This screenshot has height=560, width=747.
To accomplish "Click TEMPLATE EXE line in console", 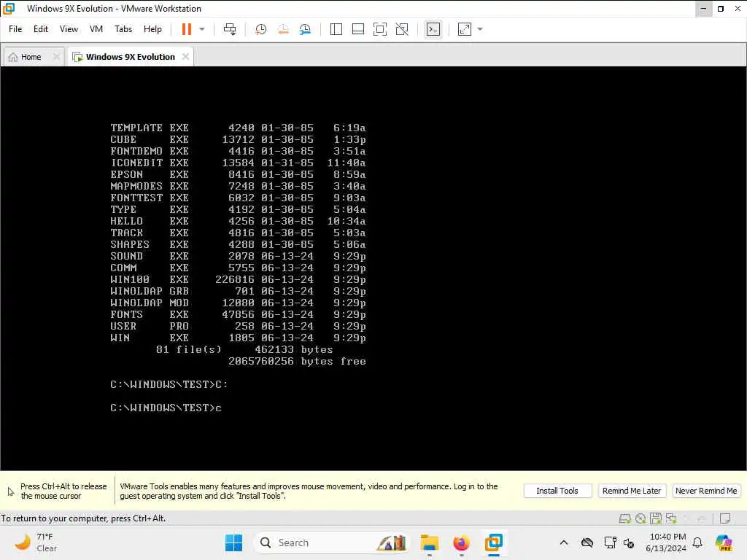I will point(238,128).
